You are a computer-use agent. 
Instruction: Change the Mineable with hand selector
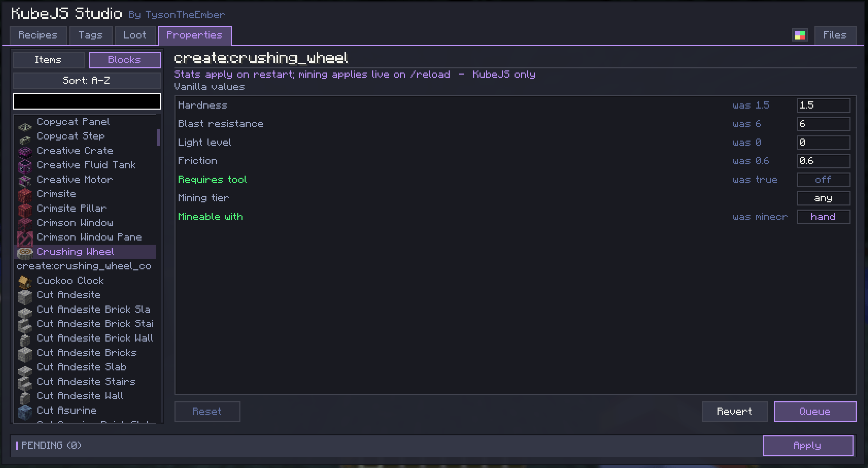point(823,217)
